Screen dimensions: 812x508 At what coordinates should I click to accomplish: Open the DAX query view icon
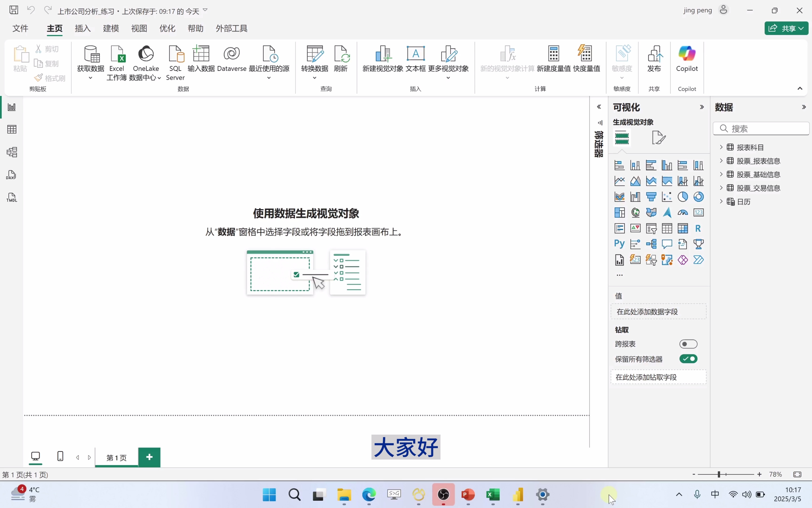[x=11, y=175]
